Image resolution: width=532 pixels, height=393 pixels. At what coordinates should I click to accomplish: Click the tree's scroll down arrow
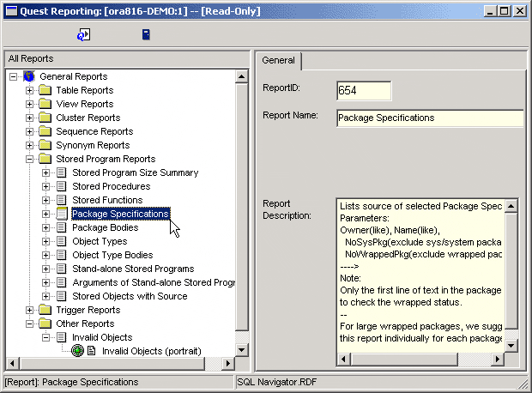[242, 350]
